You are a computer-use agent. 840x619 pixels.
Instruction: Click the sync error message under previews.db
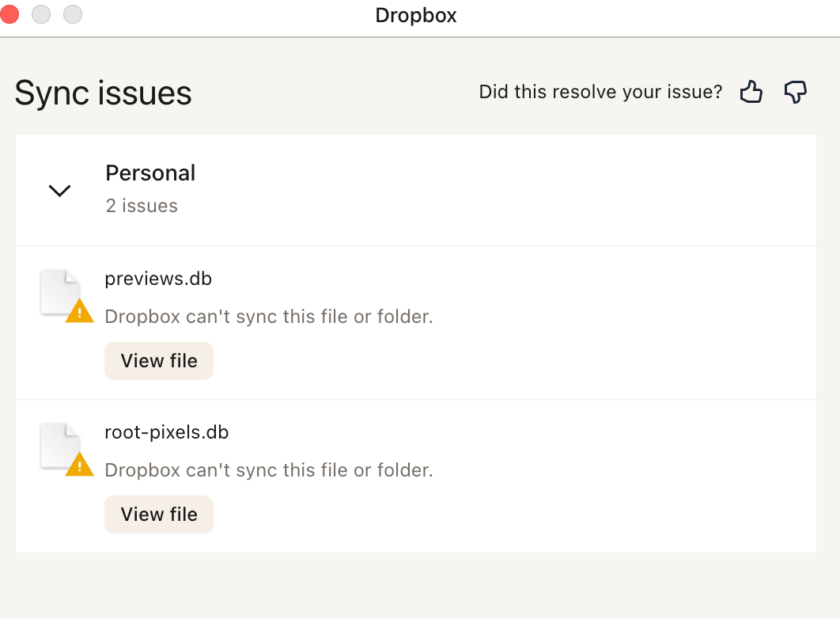pyautogui.click(x=269, y=317)
